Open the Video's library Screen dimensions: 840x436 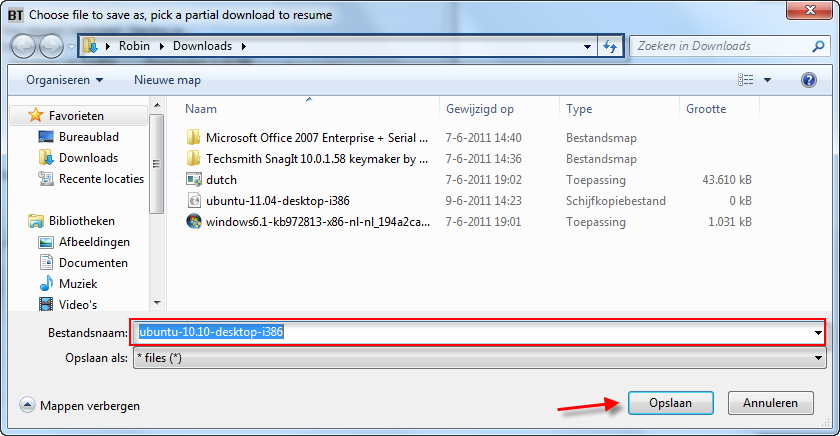click(69, 305)
